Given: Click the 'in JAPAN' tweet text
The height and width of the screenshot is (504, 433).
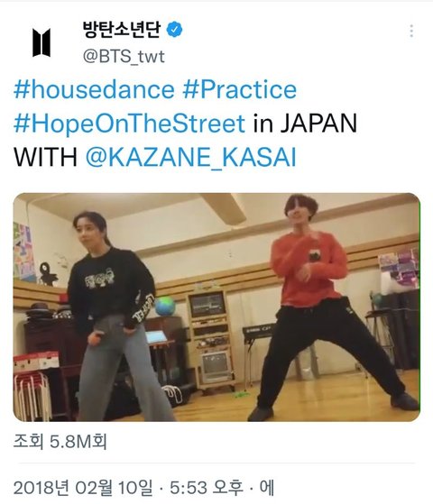Looking at the screenshot, I should coord(305,124).
